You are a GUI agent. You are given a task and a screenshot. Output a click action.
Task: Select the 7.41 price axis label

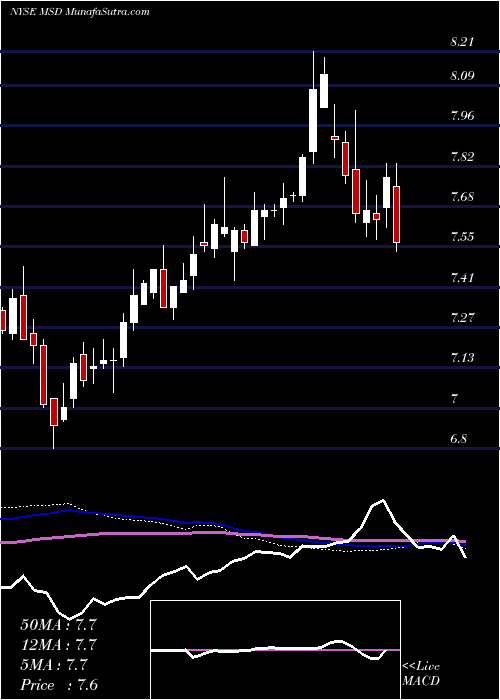pos(462,278)
